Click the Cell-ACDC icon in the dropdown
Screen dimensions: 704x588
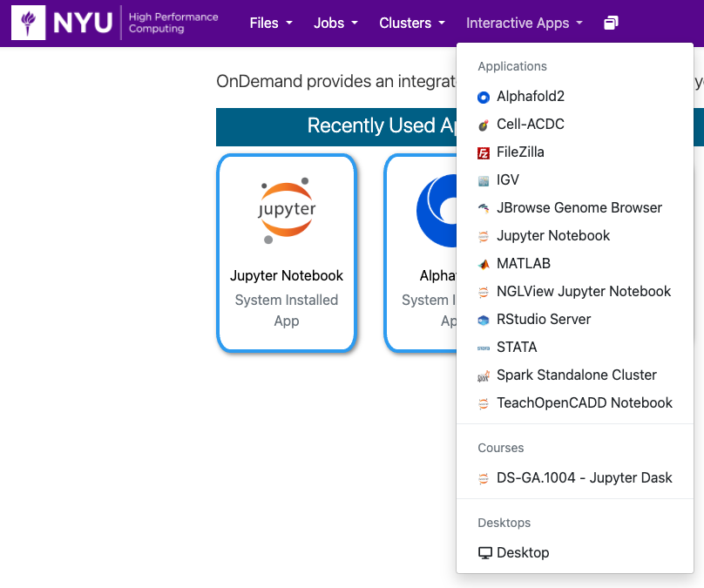point(484,125)
